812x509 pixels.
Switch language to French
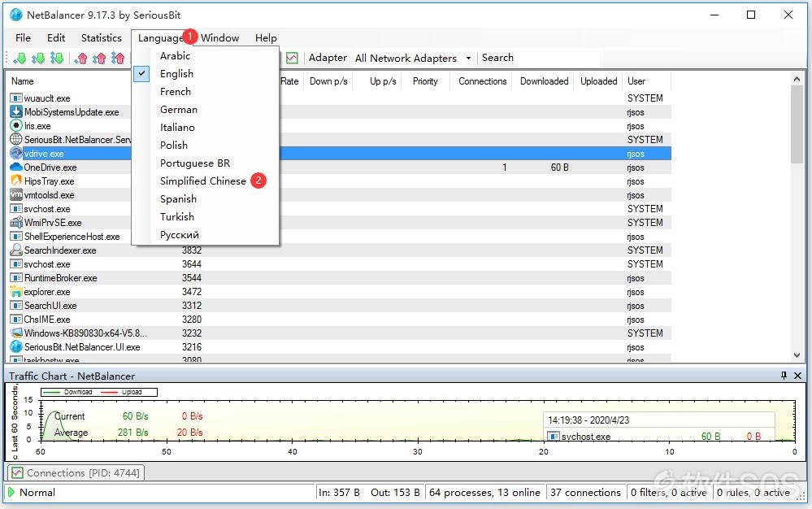(176, 92)
